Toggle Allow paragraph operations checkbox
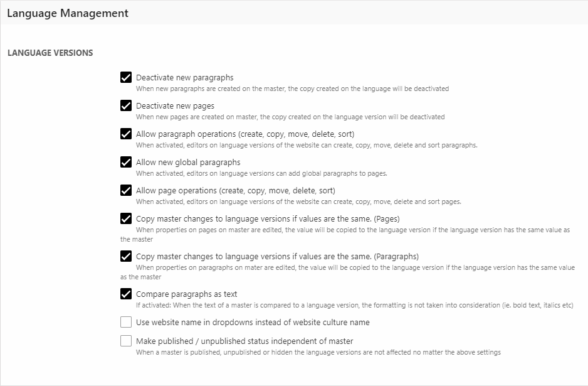 (126, 134)
